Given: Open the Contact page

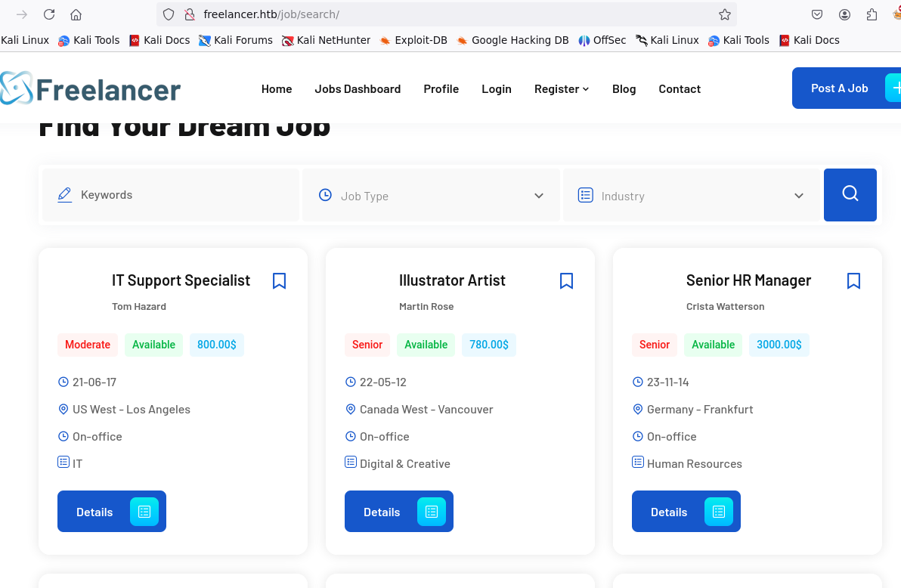Looking at the screenshot, I should click(x=680, y=89).
